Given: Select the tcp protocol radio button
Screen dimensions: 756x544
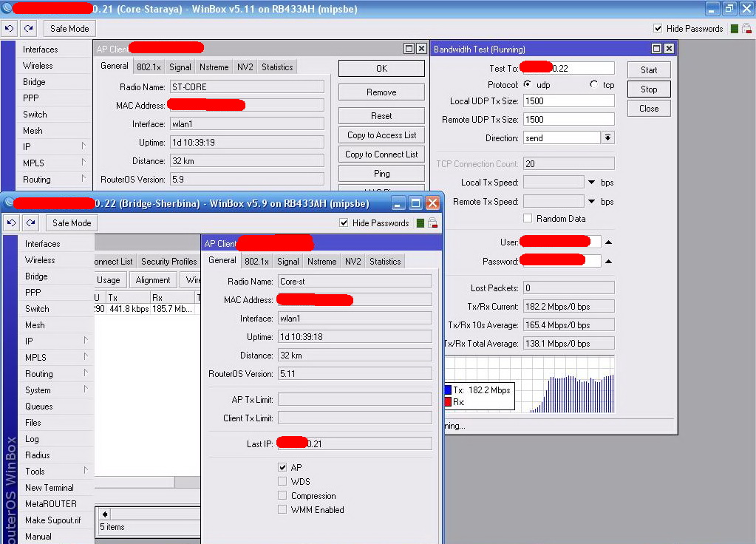Looking at the screenshot, I should [594, 85].
